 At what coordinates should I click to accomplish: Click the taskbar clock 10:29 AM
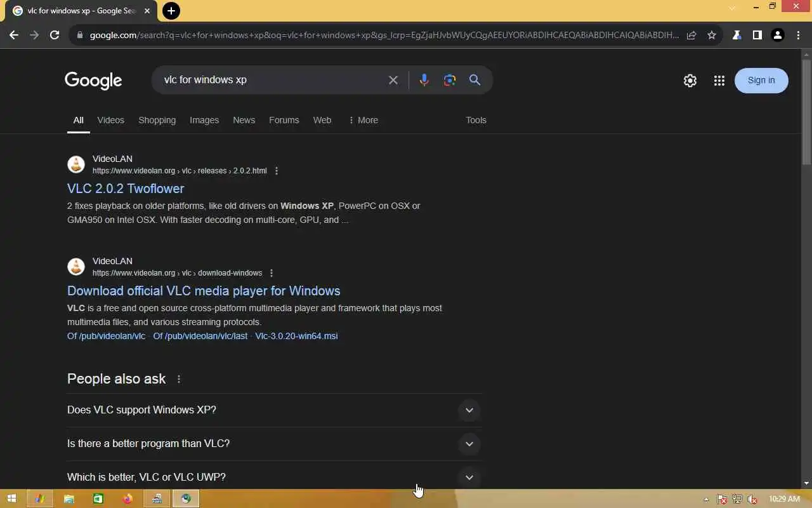(x=784, y=499)
